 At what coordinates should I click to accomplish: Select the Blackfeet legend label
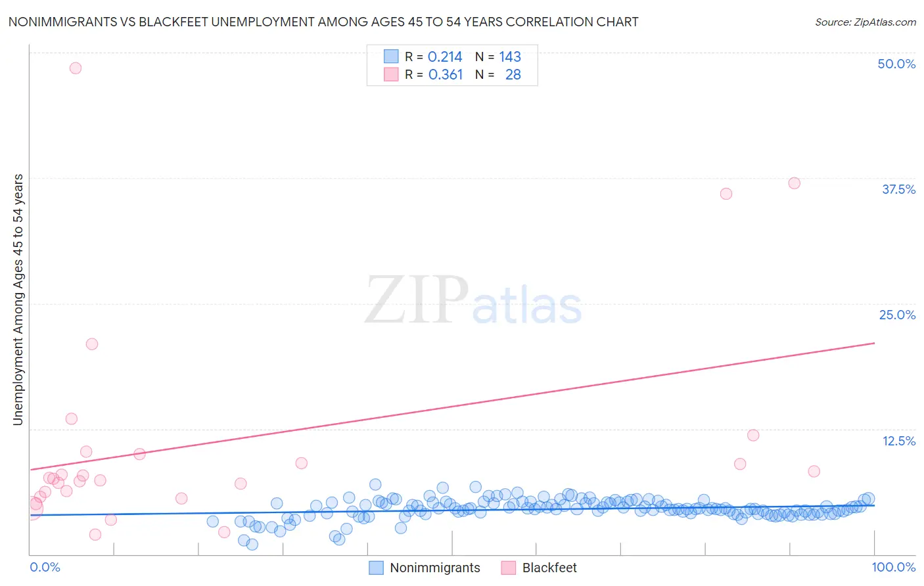click(x=549, y=568)
